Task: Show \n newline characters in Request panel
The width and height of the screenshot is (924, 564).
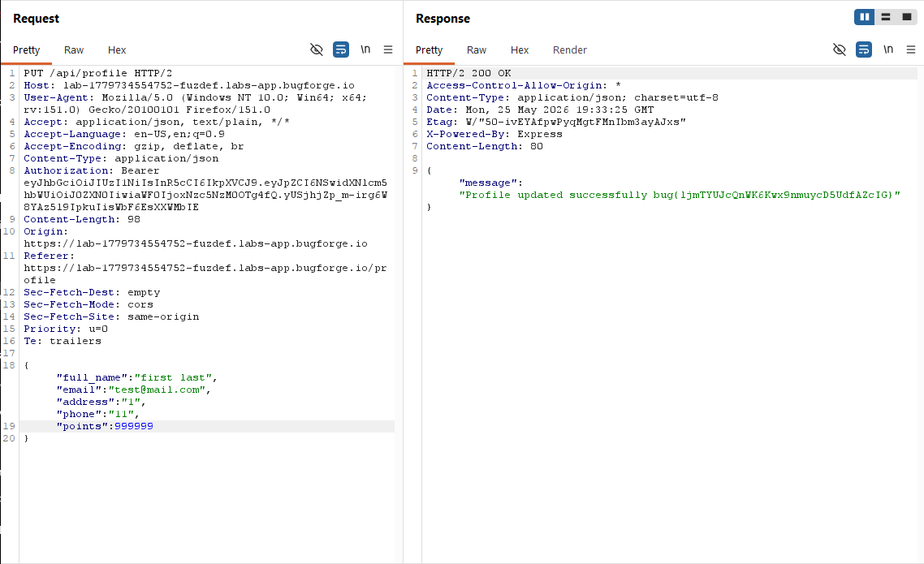Action: [x=365, y=50]
